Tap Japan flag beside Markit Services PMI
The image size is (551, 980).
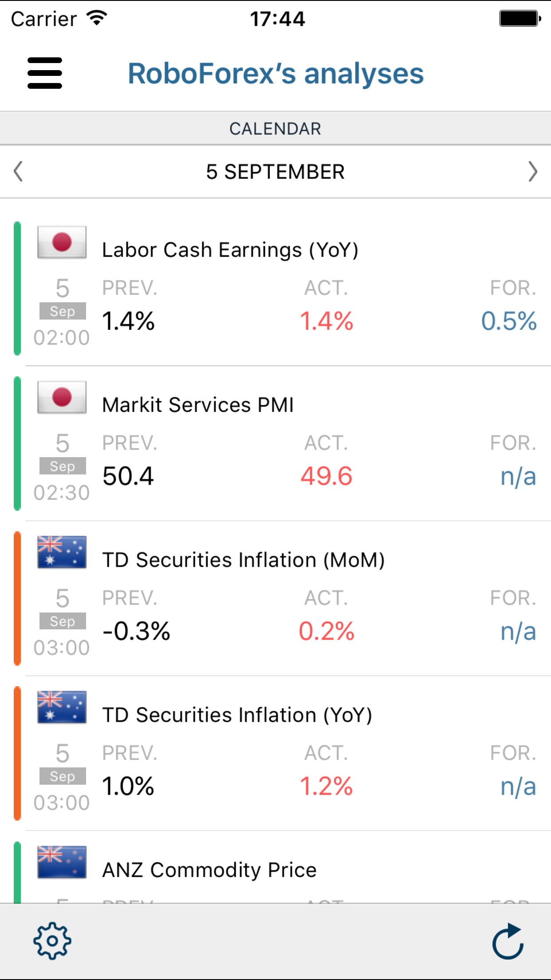pos(62,397)
